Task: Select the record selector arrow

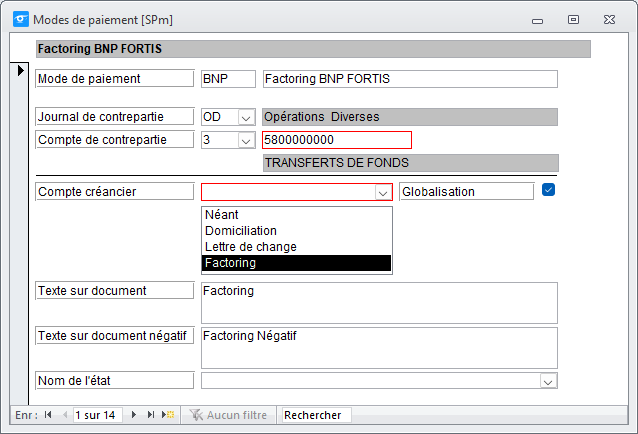Action: pos(20,71)
